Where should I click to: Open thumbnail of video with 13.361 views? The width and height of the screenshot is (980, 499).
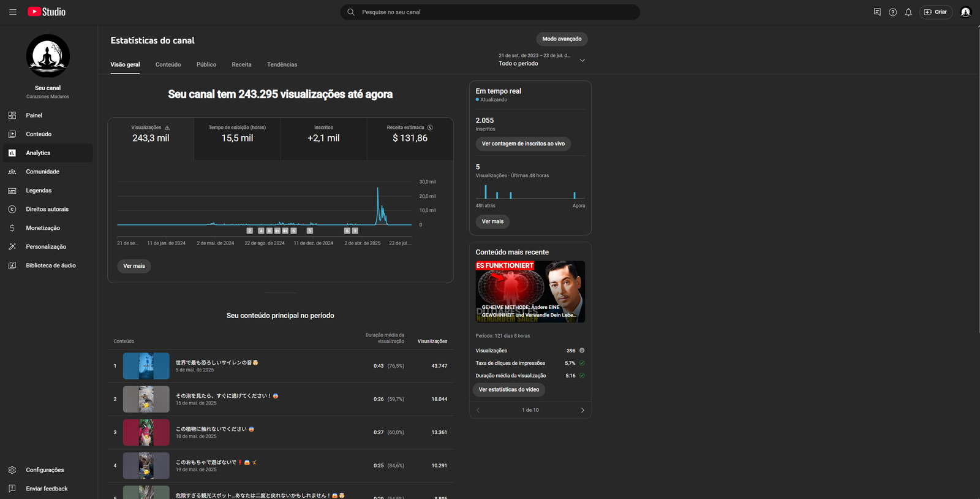click(146, 432)
